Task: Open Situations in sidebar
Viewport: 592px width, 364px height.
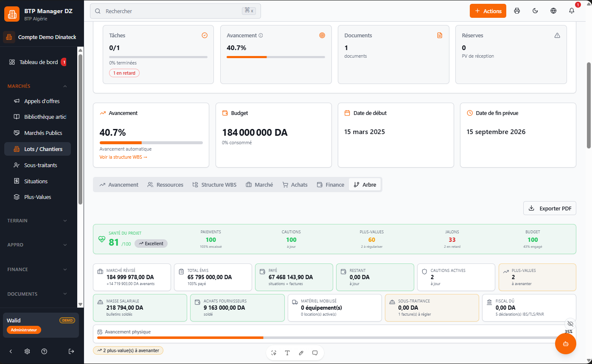Action: [37, 181]
